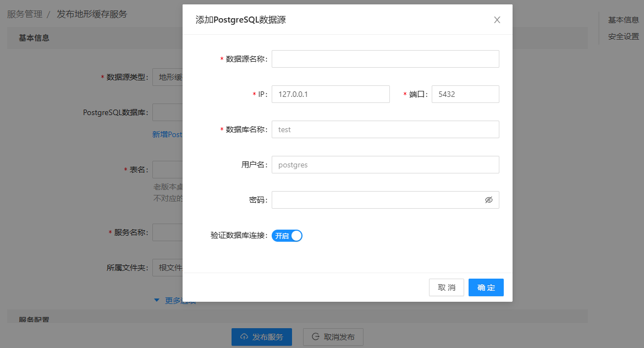Screen dimensions: 644x348
Task: Expand the 更多选项 triangle
Action: coord(157,300)
